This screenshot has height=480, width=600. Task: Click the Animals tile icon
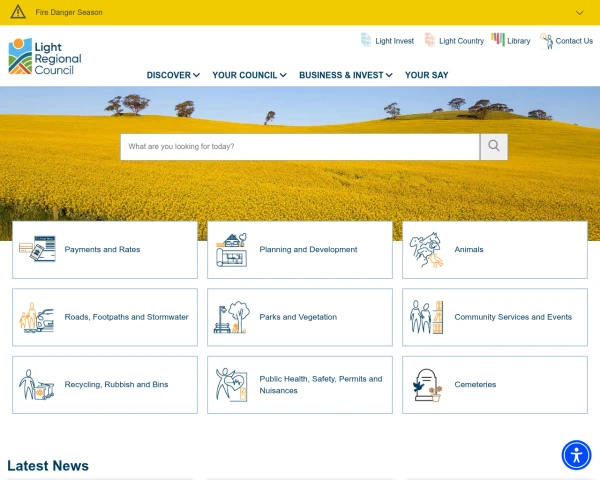point(427,250)
